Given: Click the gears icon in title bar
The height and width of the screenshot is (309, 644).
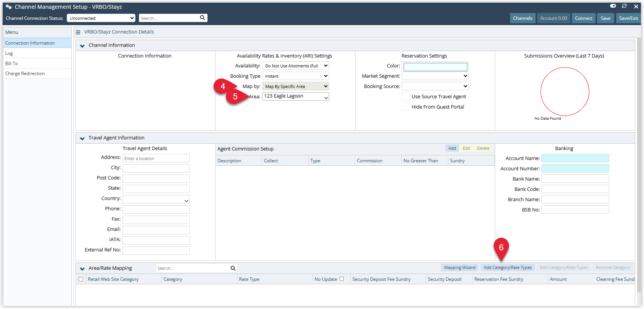Looking at the screenshot, I should 9,7.
